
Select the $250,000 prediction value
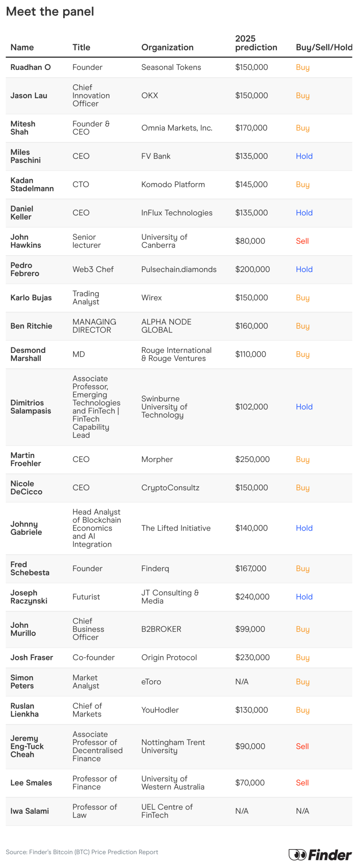252,459
